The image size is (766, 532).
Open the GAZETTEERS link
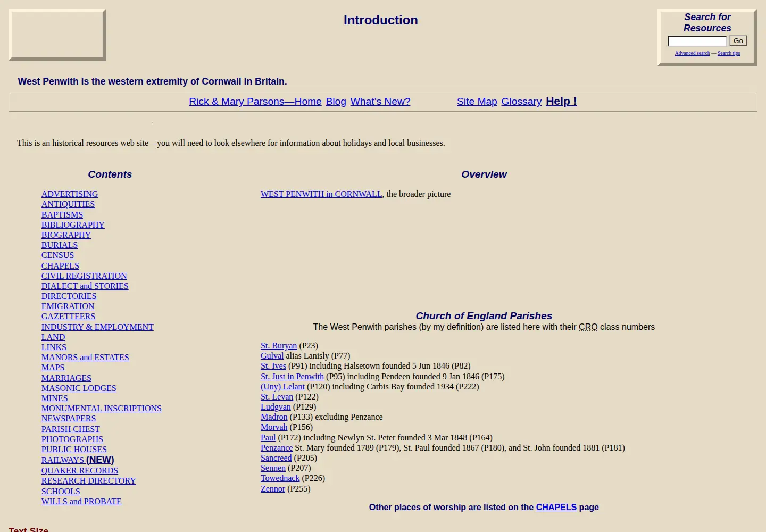(68, 317)
